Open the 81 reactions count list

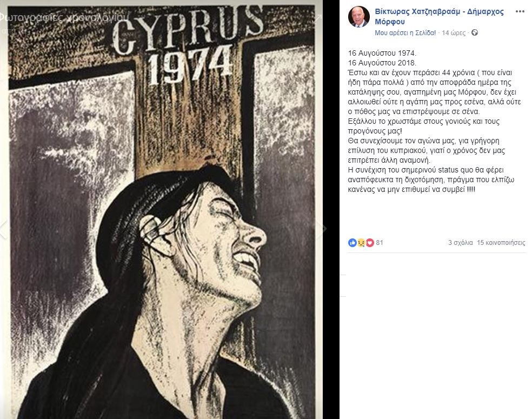(x=380, y=243)
